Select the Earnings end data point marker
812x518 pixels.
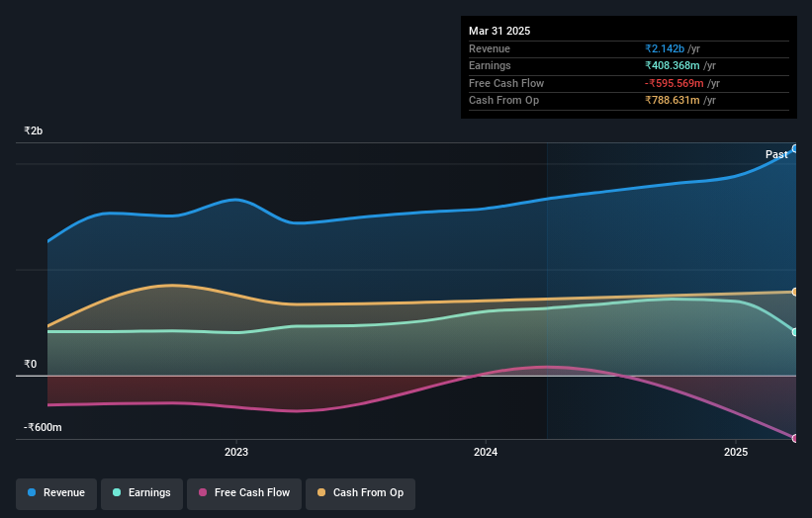coord(795,332)
